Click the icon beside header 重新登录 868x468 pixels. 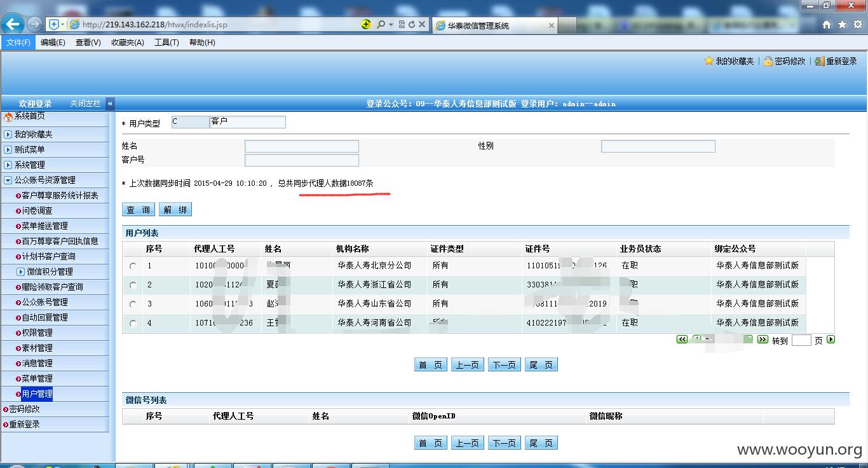[x=820, y=61]
